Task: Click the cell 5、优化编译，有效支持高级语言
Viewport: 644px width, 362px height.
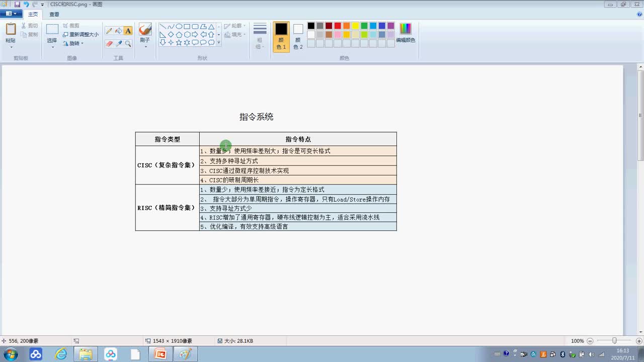Action: (298, 226)
